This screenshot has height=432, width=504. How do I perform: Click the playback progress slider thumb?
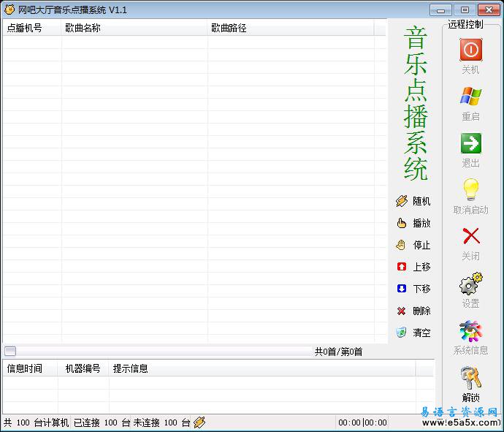(10, 351)
